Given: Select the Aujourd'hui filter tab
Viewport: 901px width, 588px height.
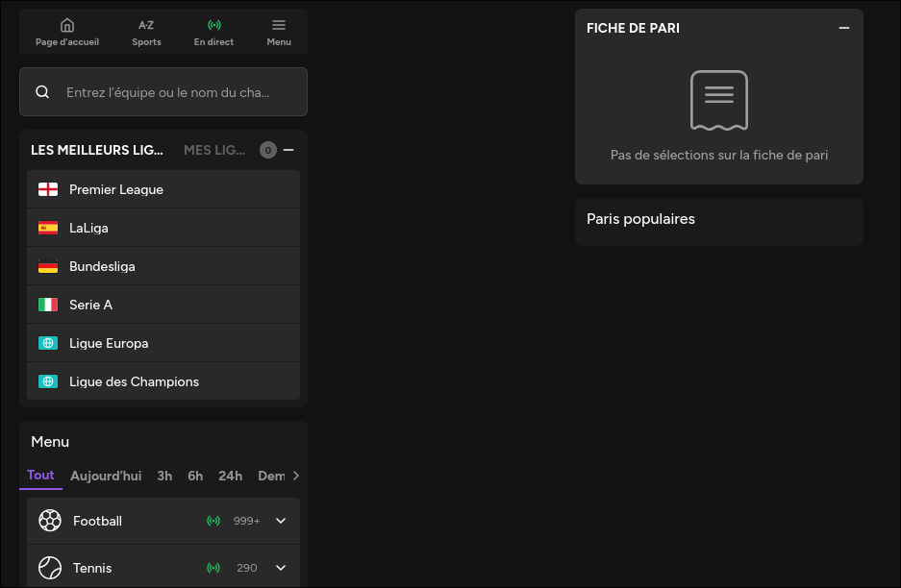Looking at the screenshot, I should tap(106, 476).
